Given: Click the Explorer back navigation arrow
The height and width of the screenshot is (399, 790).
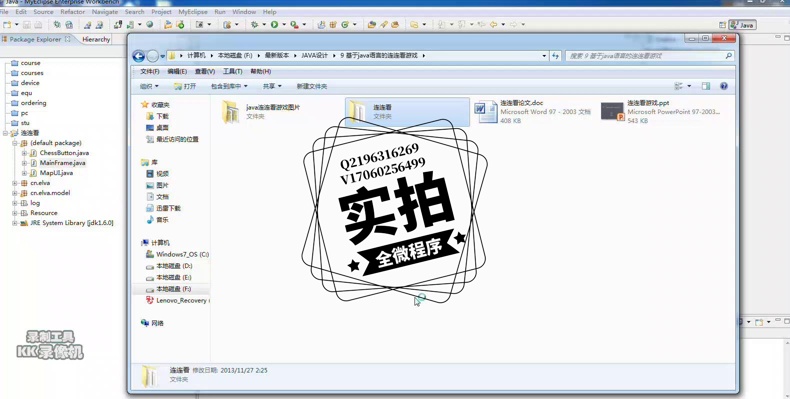Looking at the screenshot, I should 138,56.
